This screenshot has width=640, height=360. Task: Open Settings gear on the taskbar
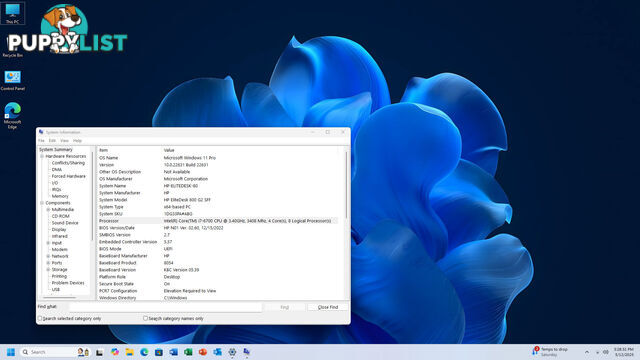232,352
